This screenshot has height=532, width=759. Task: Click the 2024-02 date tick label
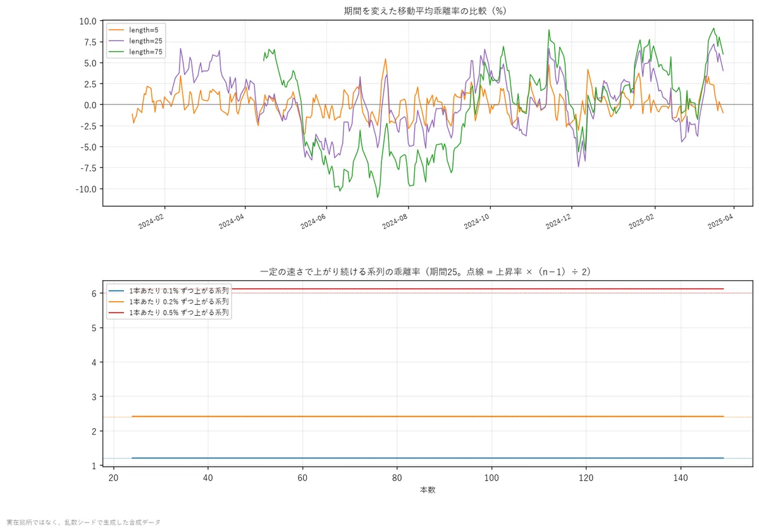tap(152, 223)
